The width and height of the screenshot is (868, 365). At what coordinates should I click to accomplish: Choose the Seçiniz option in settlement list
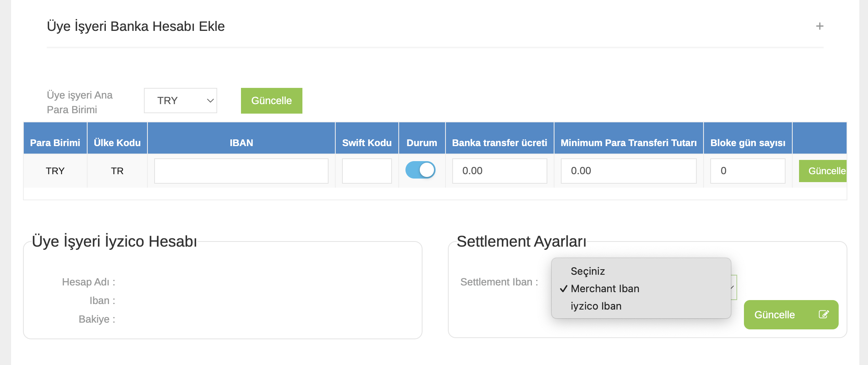[x=587, y=271]
